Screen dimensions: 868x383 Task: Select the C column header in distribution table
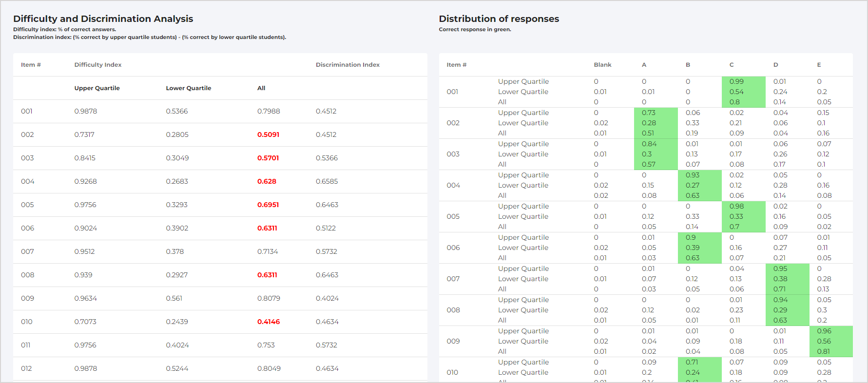pos(731,65)
